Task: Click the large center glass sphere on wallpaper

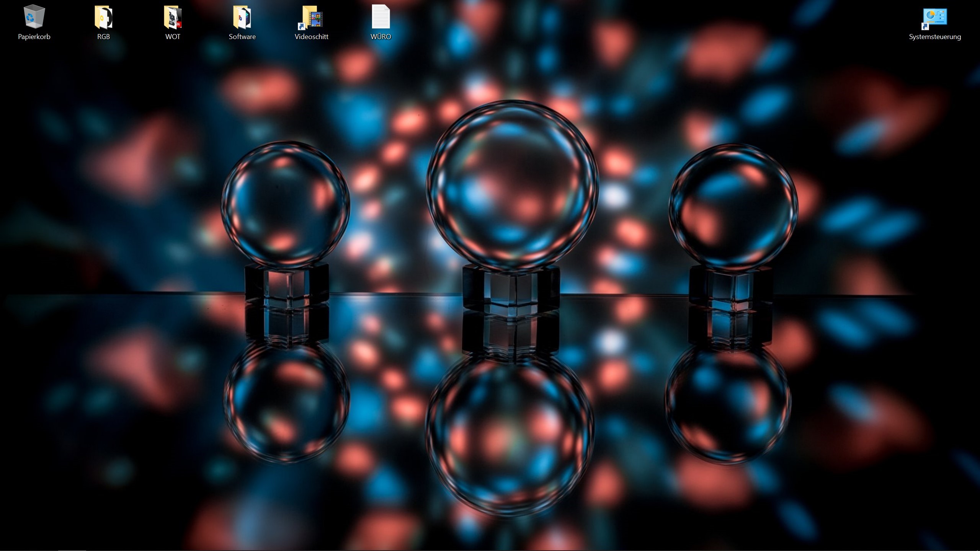Action: click(512, 186)
